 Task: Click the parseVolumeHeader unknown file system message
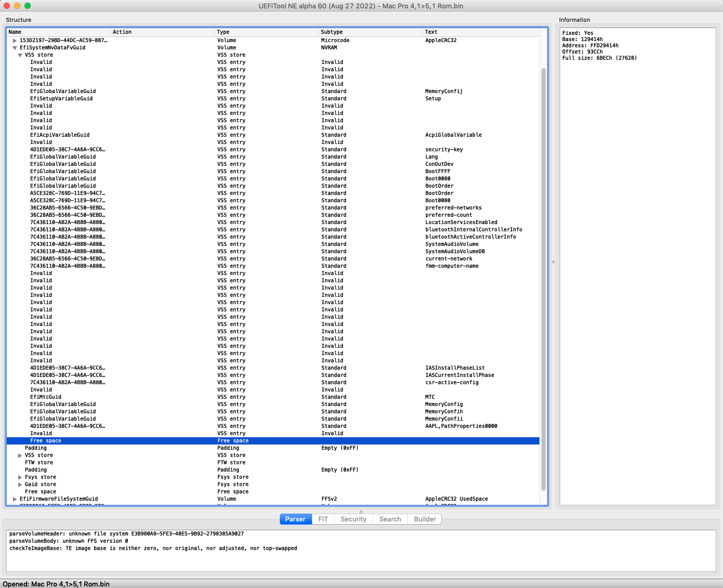point(126,534)
